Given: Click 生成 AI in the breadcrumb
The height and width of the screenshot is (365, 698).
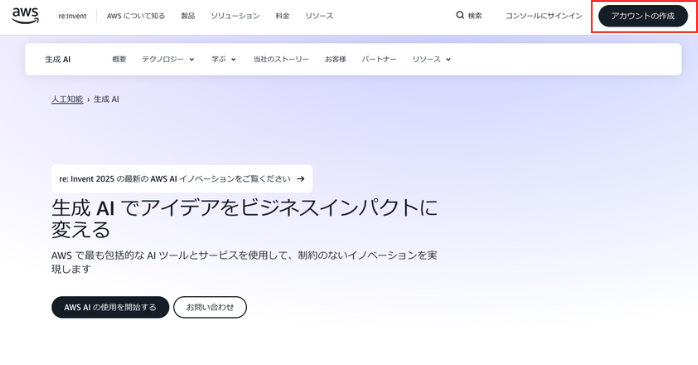Looking at the screenshot, I should tap(106, 99).
